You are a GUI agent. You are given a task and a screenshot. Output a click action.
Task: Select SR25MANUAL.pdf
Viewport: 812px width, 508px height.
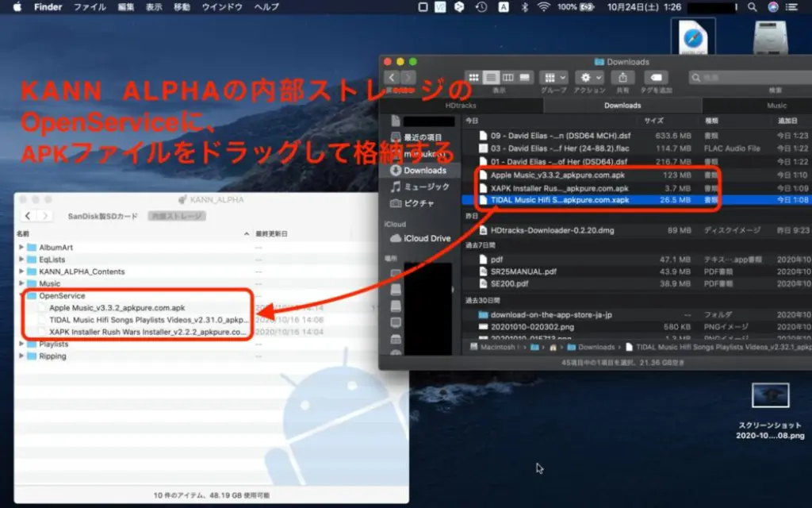pyautogui.click(x=637, y=271)
